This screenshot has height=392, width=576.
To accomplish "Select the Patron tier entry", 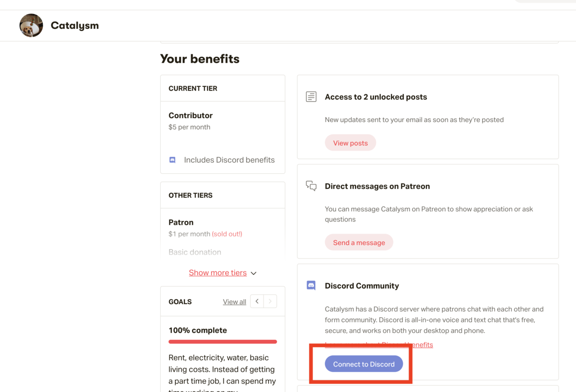I will (x=181, y=222).
